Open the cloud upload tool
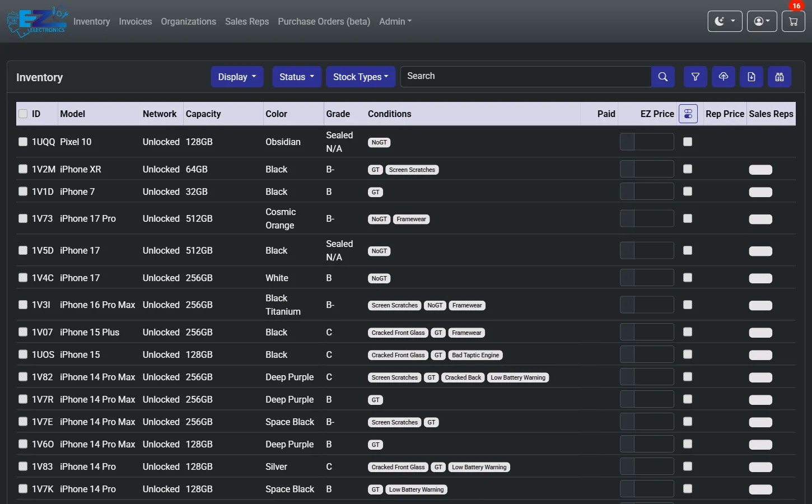 pos(723,77)
